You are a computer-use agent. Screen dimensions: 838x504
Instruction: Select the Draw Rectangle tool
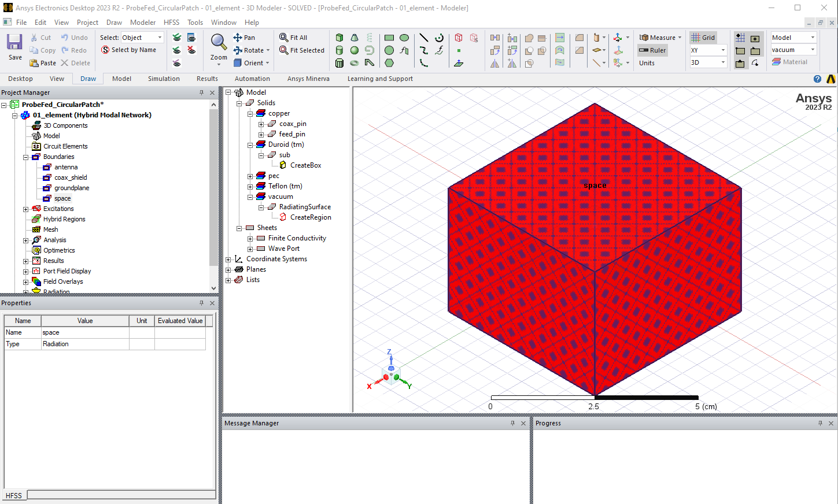[x=389, y=37]
